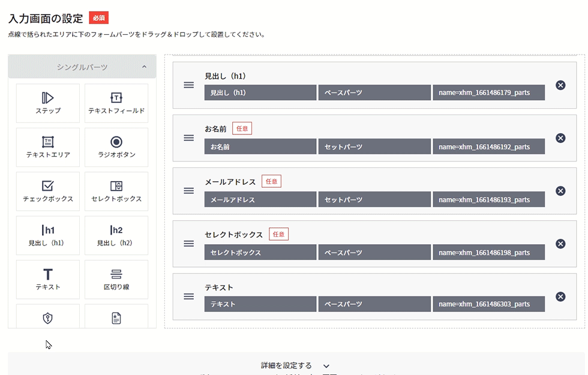Click the セットパーツ label in お名前 row
Image resolution: width=588 pixels, height=375 pixels.
[x=374, y=147]
